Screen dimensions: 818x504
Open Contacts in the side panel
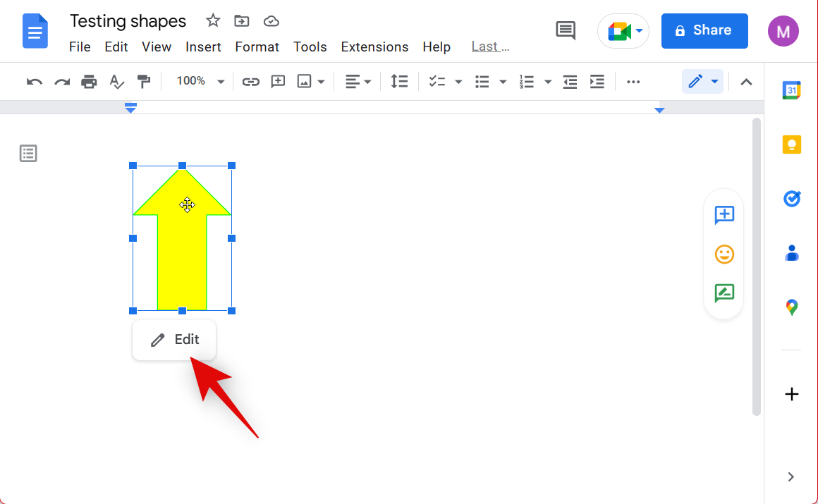[x=791, y=253]
